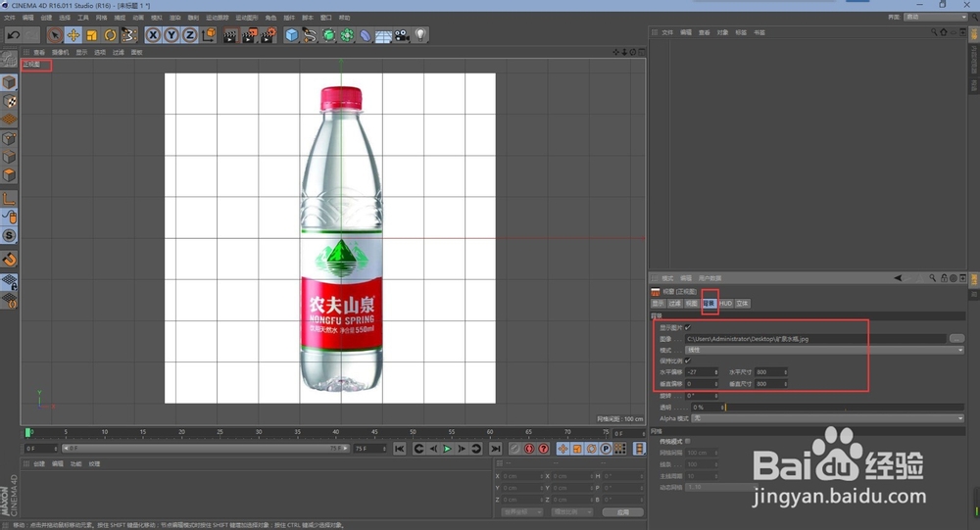Image resolution: width=980 pixels, height=530 pixels.
Task: Click the S viewport solo icon
Action: [9, 236]
